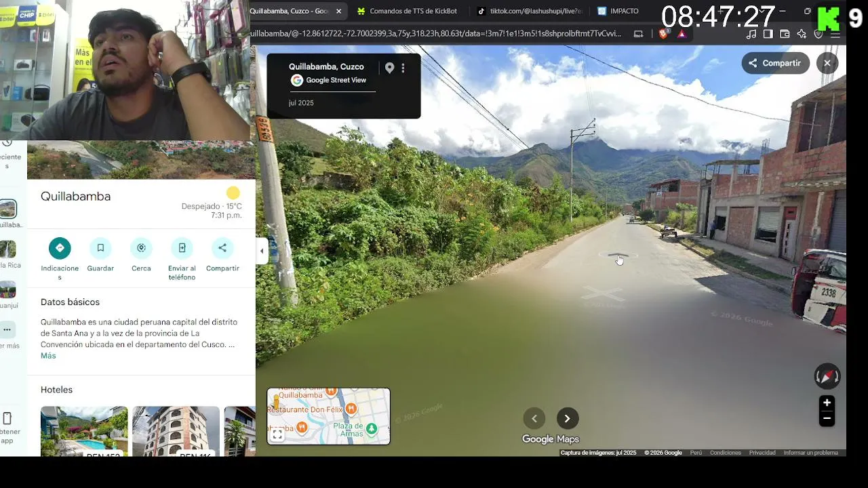Image resolution: width=868 pixels, height=488 pixels.
Task: Go to the next Street View image
Action: (x=568, y=418)
